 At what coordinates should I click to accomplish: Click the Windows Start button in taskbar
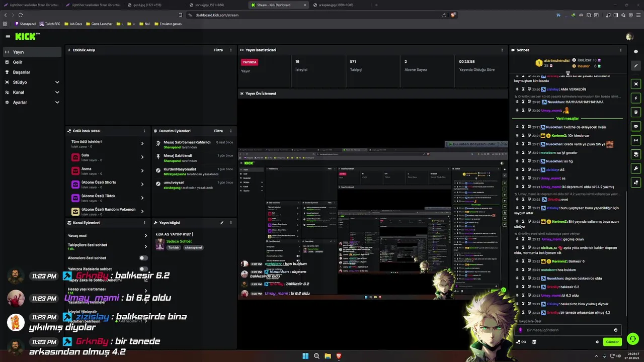pos(305,356)
